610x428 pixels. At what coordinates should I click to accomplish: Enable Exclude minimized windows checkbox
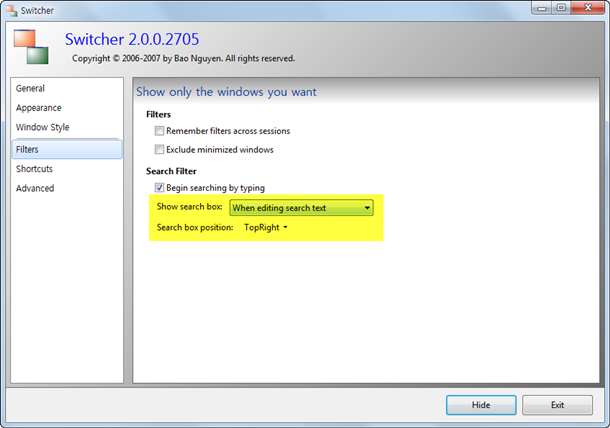(159, 149)
